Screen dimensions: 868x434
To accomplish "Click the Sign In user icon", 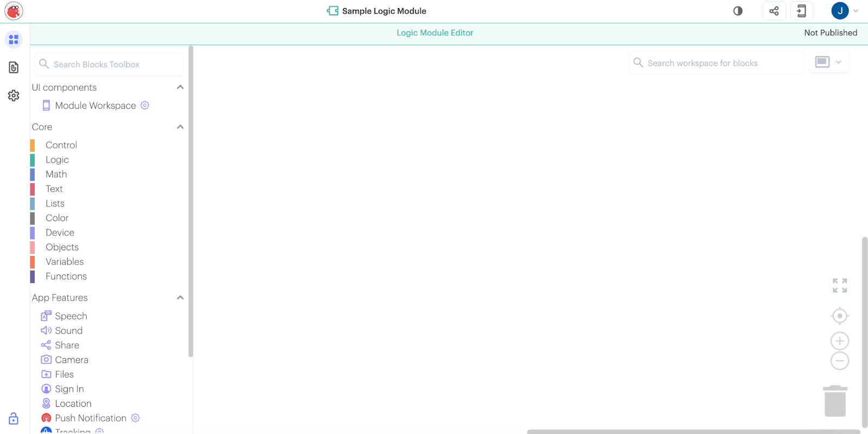I will (x=46, y=389).
